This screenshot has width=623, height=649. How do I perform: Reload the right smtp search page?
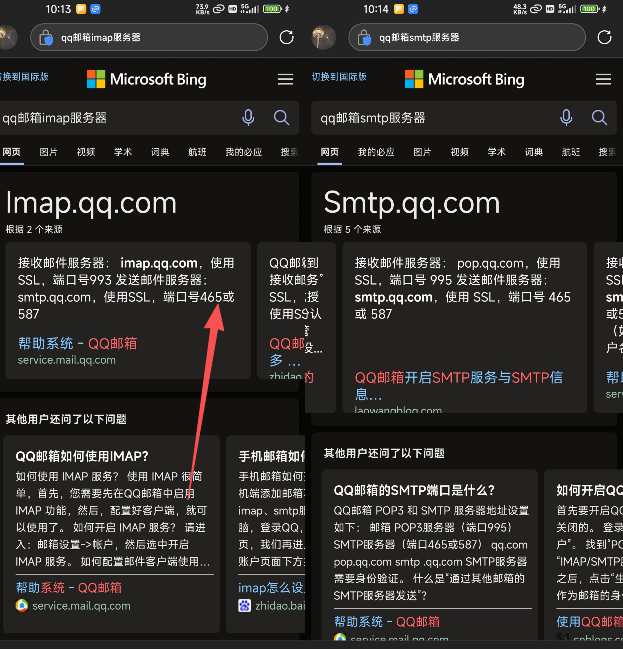[x=604, y=37]
